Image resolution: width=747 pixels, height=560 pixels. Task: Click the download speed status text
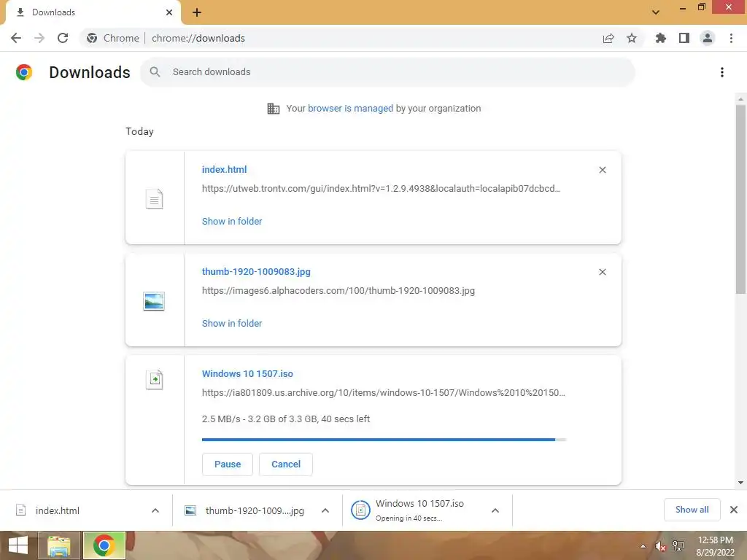[x=286, y=419]
